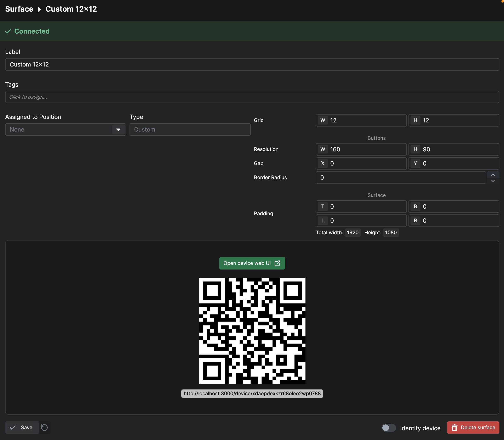Click the Border Radius label
Screen dimensions: 504x440
click(270, 178)
